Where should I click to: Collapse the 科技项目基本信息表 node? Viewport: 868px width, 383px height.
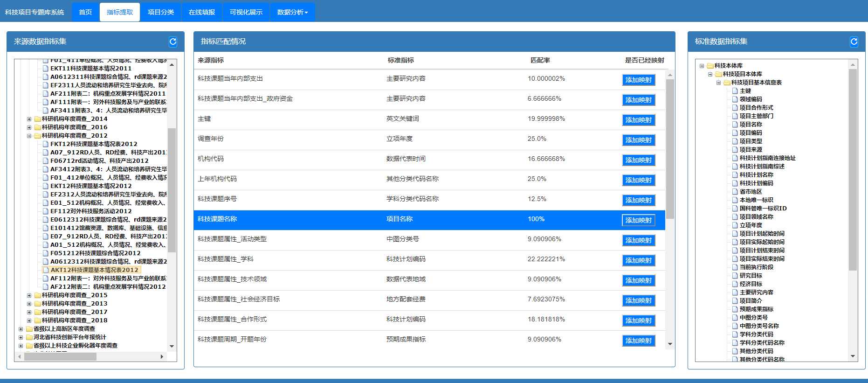(x=718, y=83)
